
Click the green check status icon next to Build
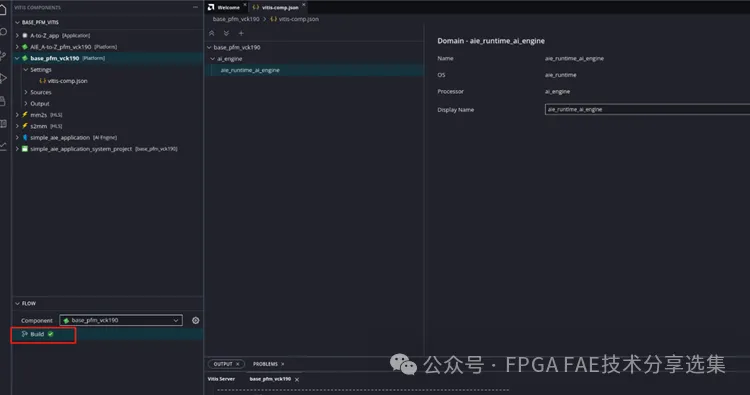click(x=51, y=334)
